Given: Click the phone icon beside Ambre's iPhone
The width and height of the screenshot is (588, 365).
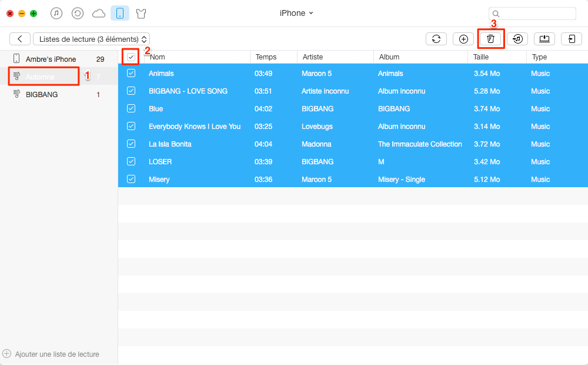Looking at the screenshot, I should coord(16,58).
